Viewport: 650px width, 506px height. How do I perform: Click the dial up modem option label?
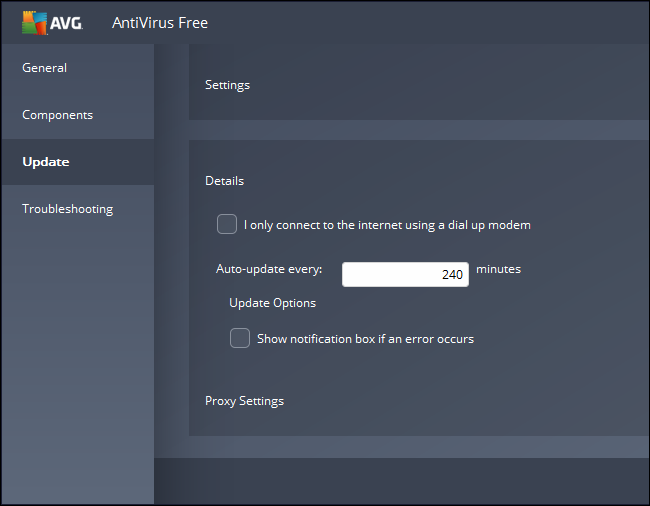click(387, 225)
